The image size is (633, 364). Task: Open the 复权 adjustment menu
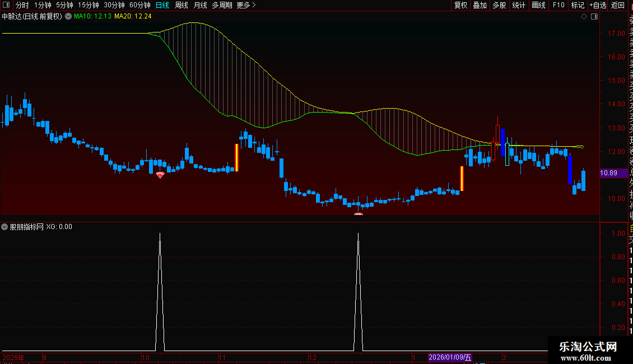coord(460,5)
